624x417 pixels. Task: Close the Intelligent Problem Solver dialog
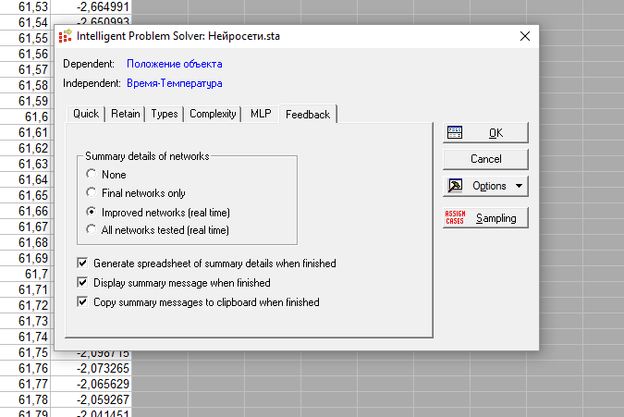(x=525, y=36)
